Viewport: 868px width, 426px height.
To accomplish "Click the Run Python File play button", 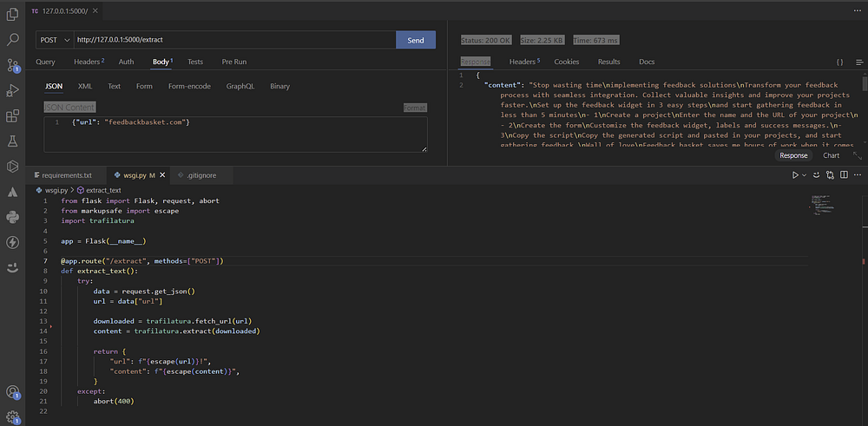I will (x=794, y=175).
